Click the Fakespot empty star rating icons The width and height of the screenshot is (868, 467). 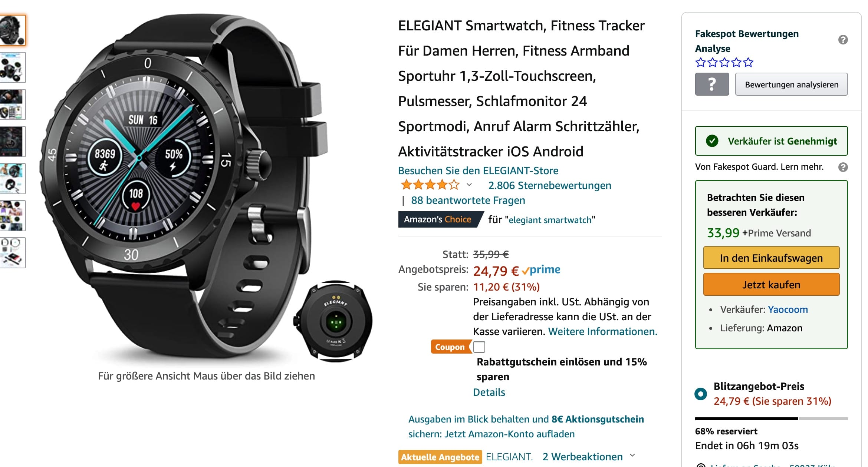click(724, 62)
